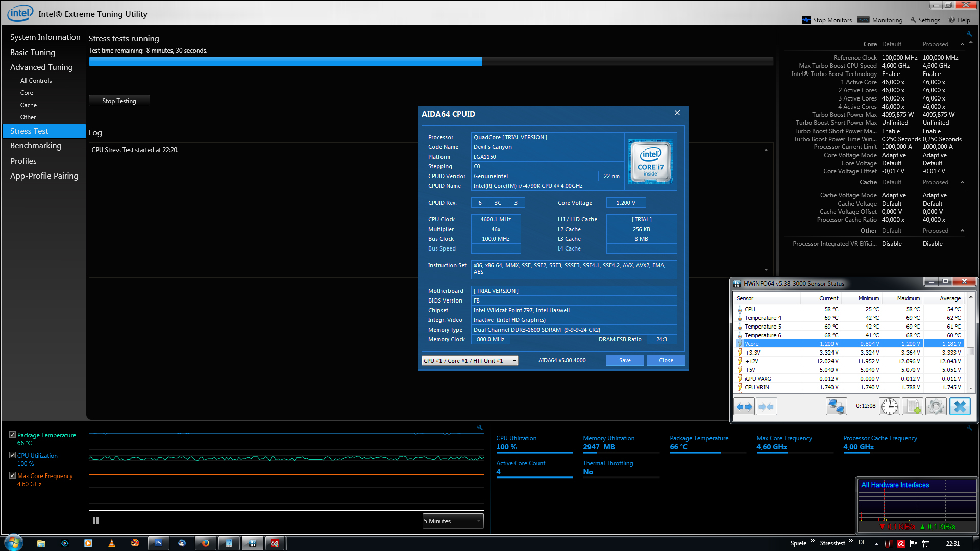Viewport: 980px width, 551px height.
Task: Select Benchmarking in left sidebar
Action: [x=36, y=146]
